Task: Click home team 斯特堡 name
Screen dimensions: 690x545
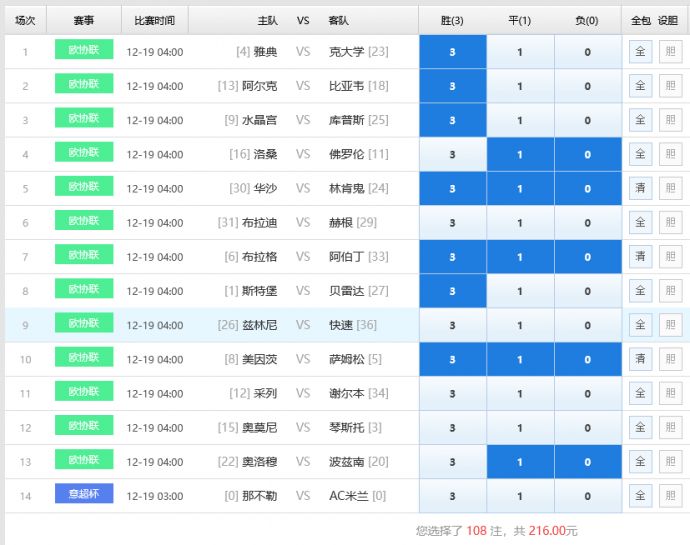Action: [x=259, y=291]
